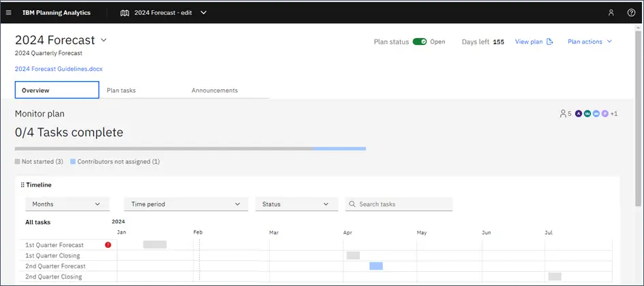This screenshot has width=644, height=286.
Task: Click the blue Contributors not assigned progress segment
Action: pyautogui.click(x=339, y=148)
